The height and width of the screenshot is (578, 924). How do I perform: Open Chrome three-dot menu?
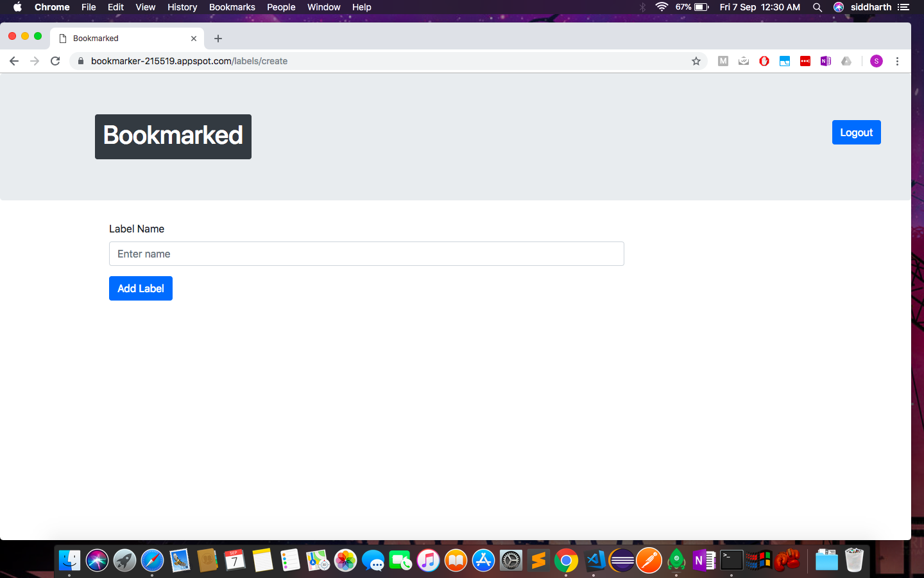(x=898, y=61)
